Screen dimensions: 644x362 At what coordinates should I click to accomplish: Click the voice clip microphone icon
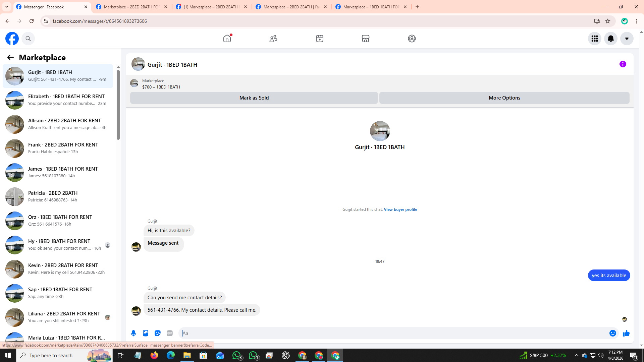[x=133, y=333]
